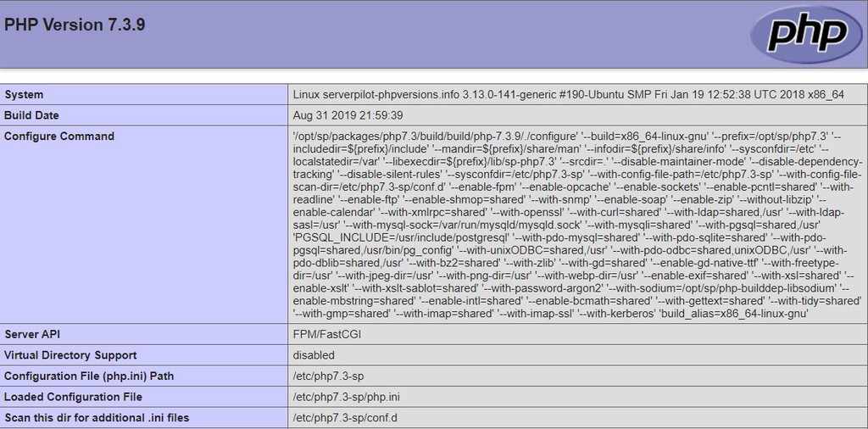
Task: Click the configure command options text block
Action: [x=577, y=225]
